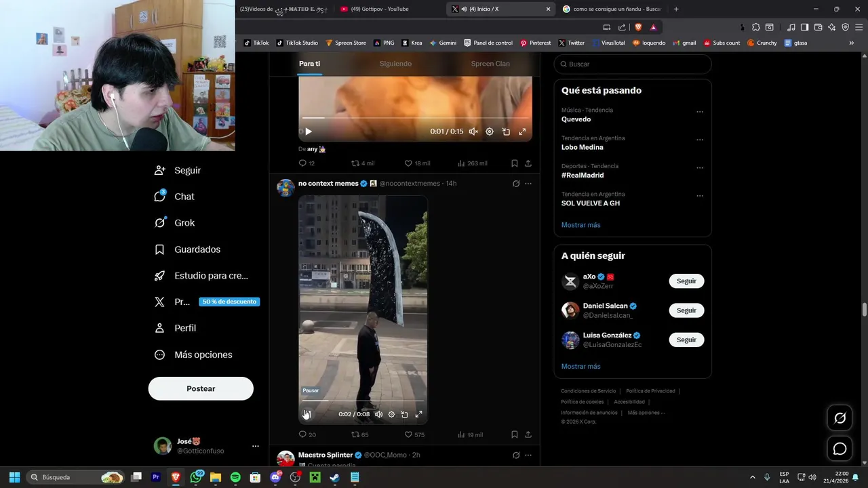Switch to the Para ti tab

[x=309, y=64]
